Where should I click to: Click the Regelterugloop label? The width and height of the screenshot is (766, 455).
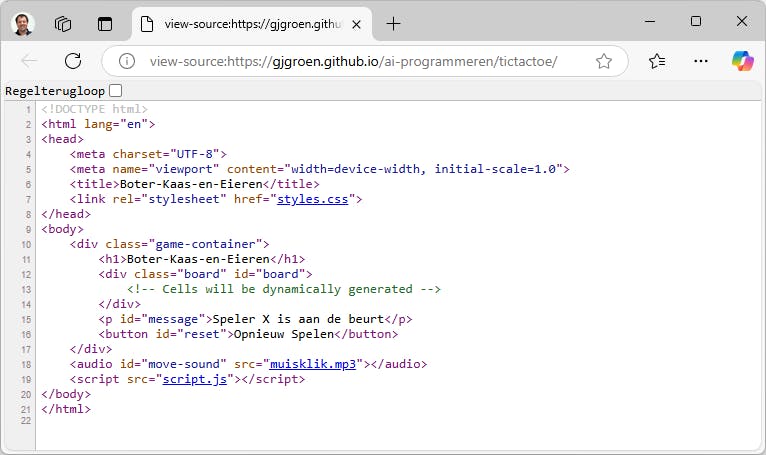[x=55, y=91]
